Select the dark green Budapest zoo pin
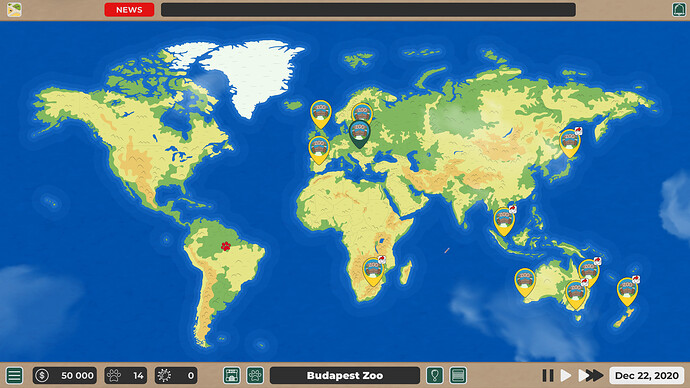690x388 pixels. pyautogui.click(x=360, y=134)
